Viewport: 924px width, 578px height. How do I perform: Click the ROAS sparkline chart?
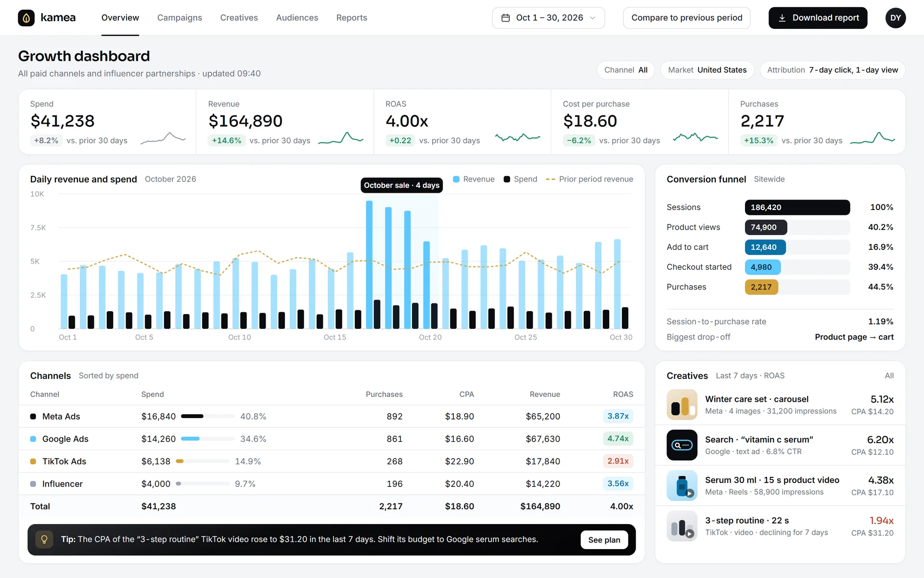(x=518, y=138)
